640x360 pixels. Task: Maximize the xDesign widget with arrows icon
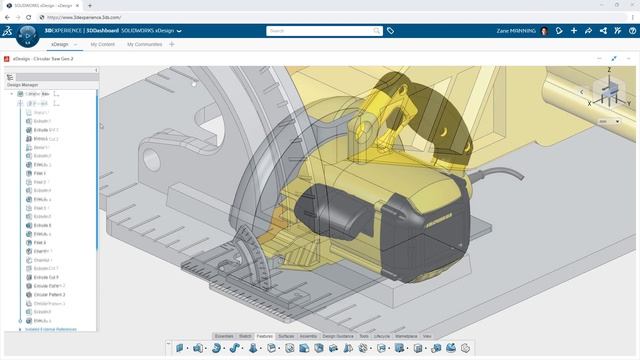(x=613, y=59)
